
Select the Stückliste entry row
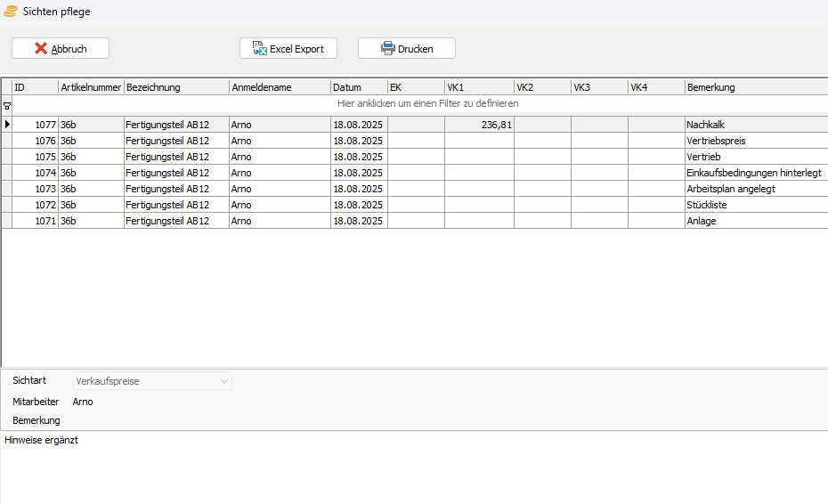point(709,205)
